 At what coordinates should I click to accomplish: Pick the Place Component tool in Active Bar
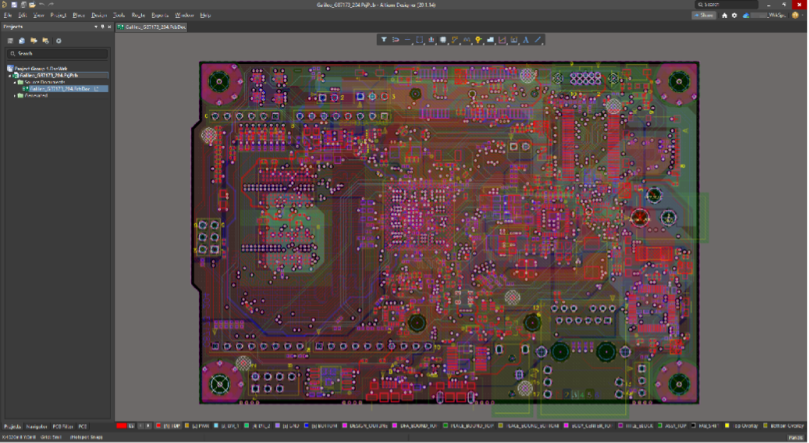443,40
